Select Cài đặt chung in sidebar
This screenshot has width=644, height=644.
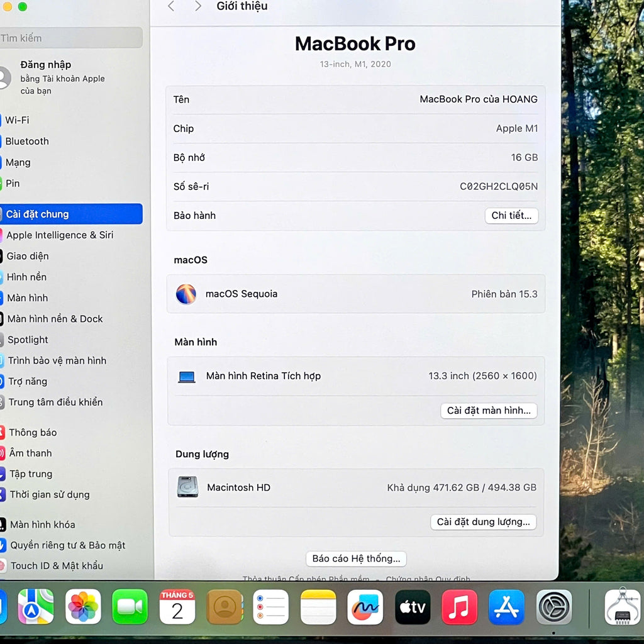[x=70, y=214]
